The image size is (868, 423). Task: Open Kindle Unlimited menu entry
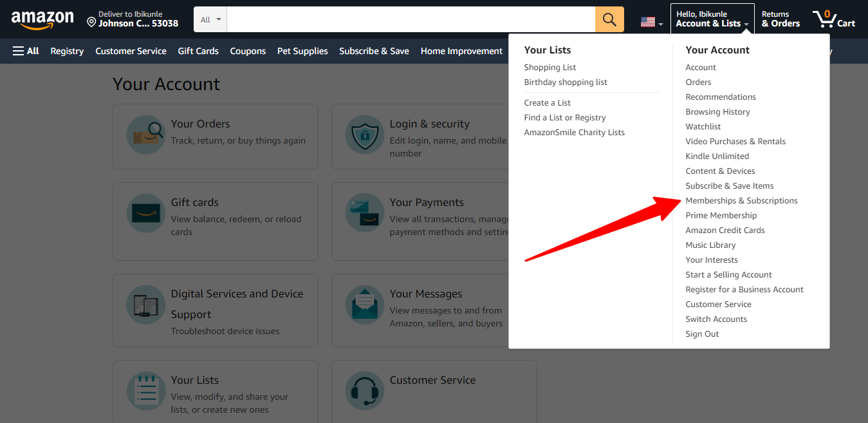[x=717, y=156]
